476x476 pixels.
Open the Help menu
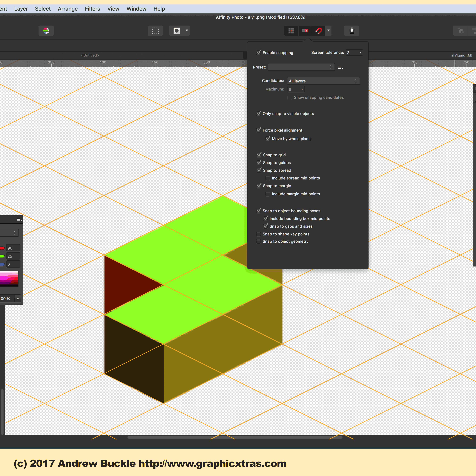[x=159, y=9]
